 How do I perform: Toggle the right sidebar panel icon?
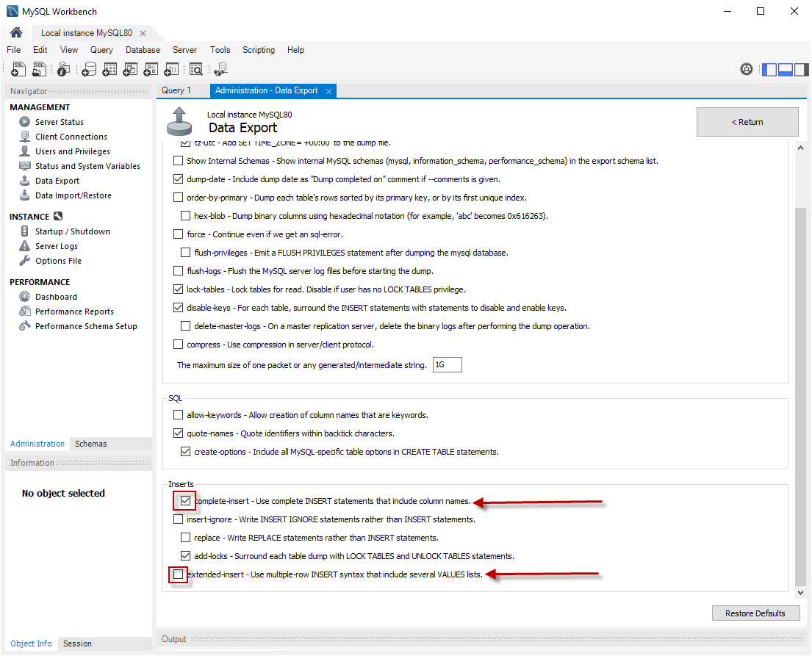(x=801, y=69)
